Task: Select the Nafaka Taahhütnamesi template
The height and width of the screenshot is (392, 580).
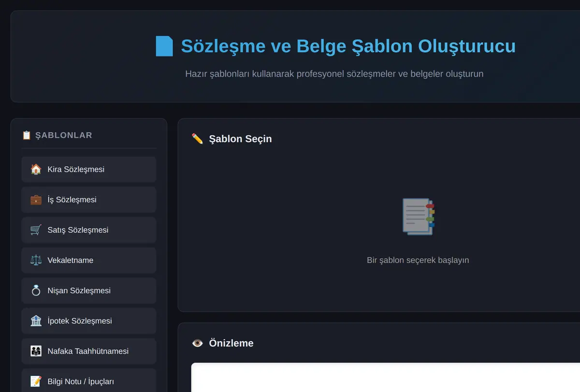Action: click(89, 351)
